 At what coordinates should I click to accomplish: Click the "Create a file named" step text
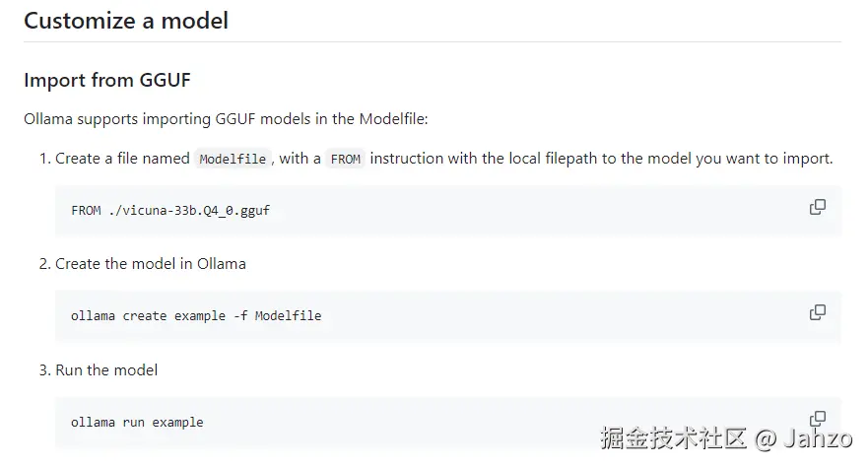(122, 158)
